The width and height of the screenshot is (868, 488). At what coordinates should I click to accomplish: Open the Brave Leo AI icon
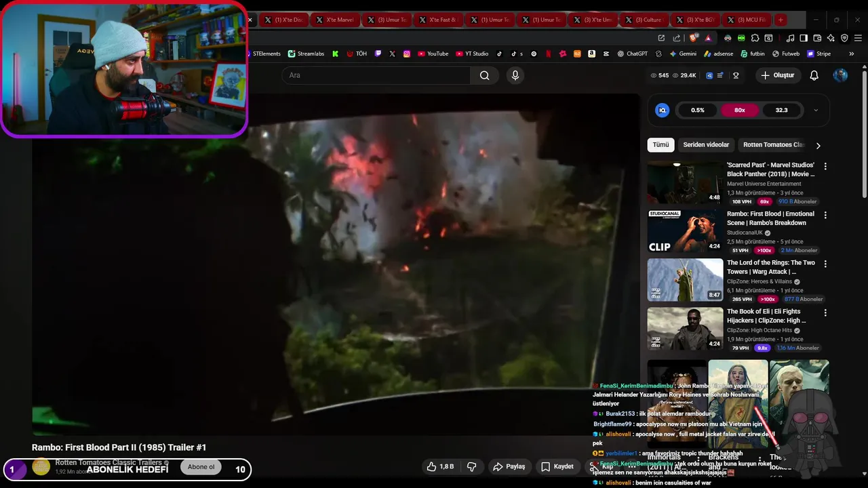coord(831,39)
